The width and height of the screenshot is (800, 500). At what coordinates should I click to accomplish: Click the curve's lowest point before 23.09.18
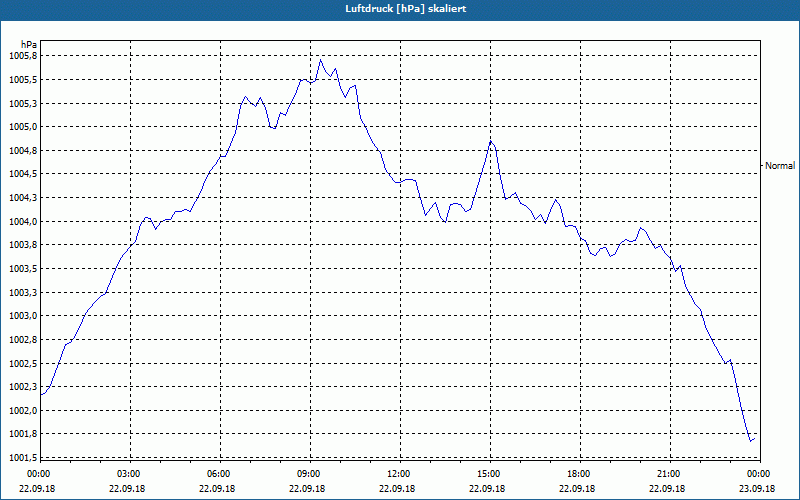coord(751,441)
